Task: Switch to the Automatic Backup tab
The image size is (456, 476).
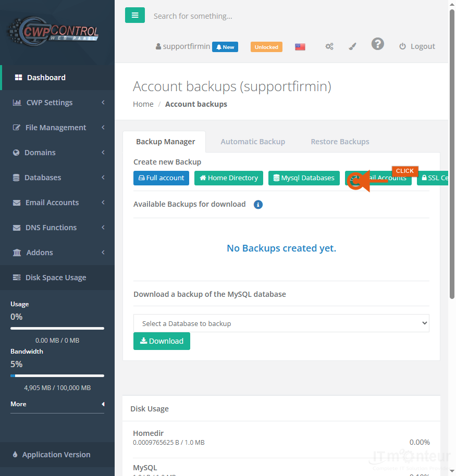Action: tap(253, 142)
